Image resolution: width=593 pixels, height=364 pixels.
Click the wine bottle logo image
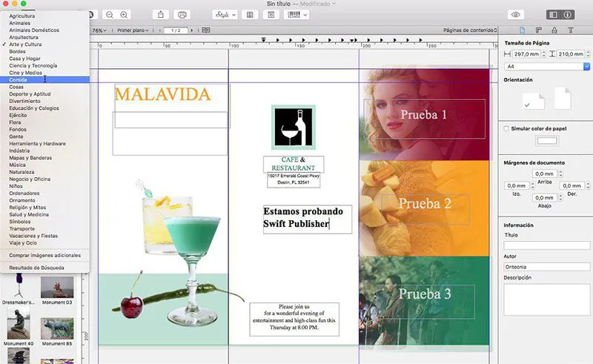294,127
